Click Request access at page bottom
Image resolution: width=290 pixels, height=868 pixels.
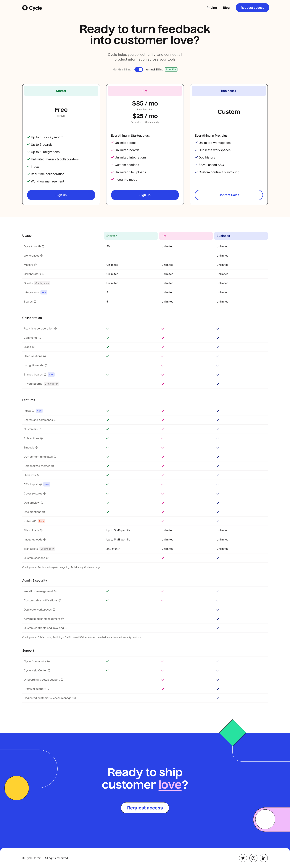click(x=145, y=808)
